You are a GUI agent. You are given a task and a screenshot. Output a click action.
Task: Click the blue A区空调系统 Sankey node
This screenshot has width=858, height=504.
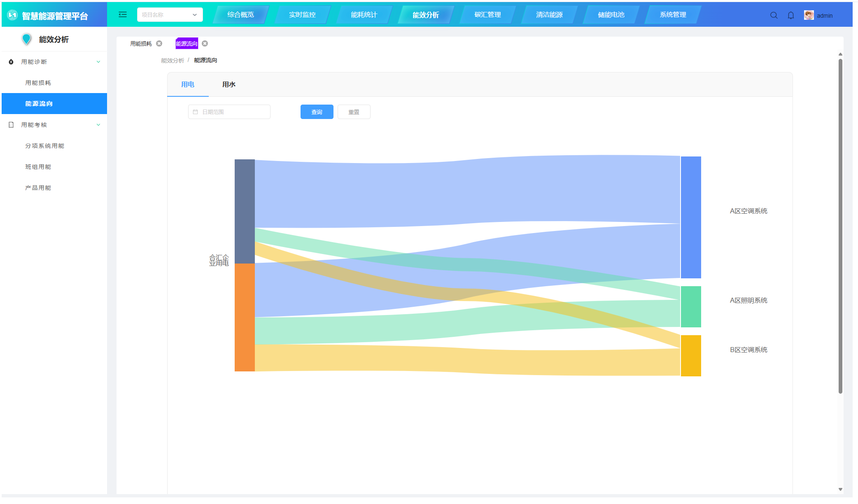point(690,217)
